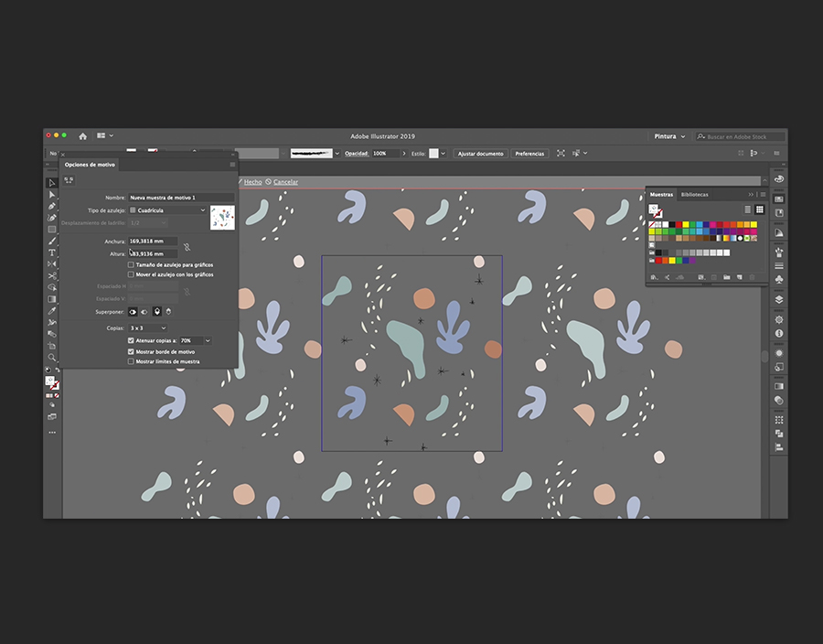
Task: Collapse Muestras panel double arrows
Action: coord(751,194)
